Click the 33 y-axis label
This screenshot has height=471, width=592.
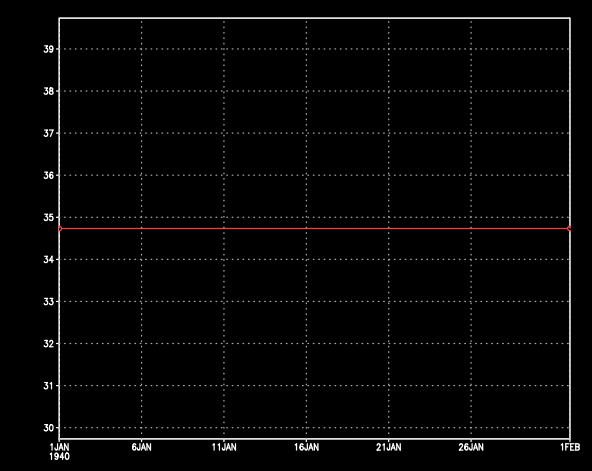(48, 302)
